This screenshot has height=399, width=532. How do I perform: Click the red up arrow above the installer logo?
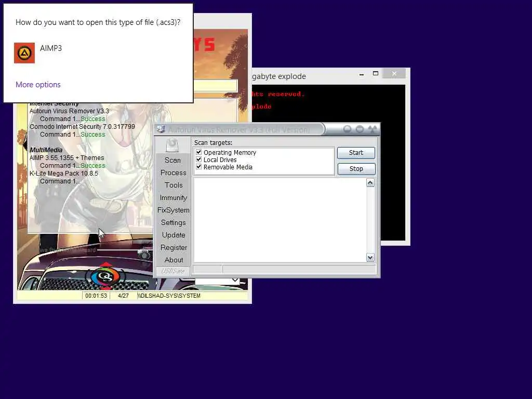[x=106, y=264]
